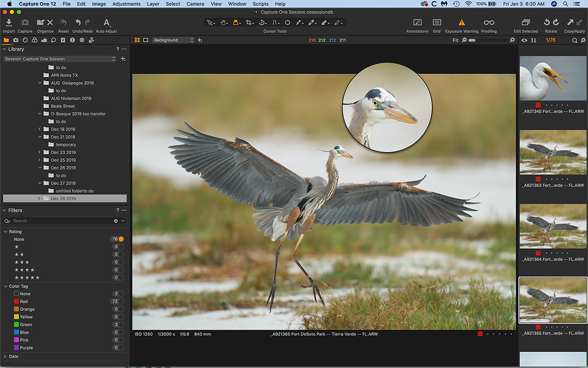Open the Capture camera tool
The height and width of the screenshot is (368, 588).
[x=25, y=23]
